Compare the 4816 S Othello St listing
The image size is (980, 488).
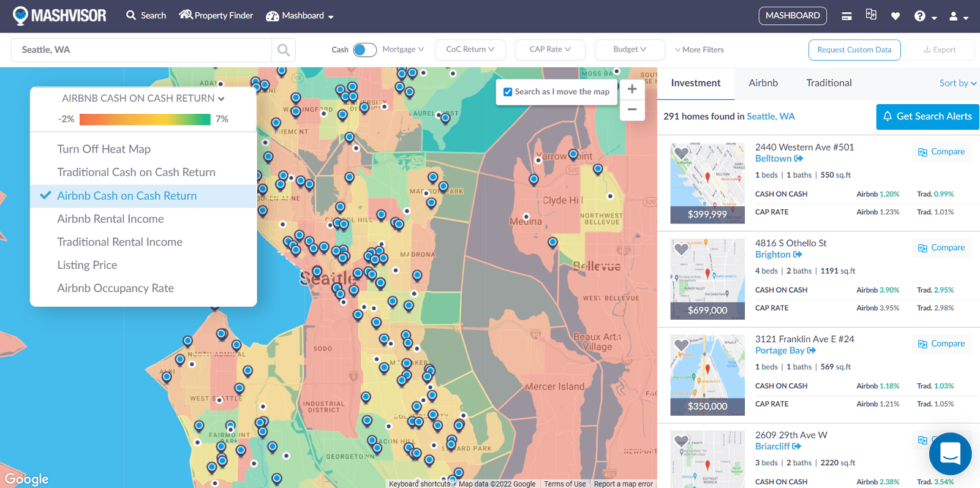[x=941, y=248]
